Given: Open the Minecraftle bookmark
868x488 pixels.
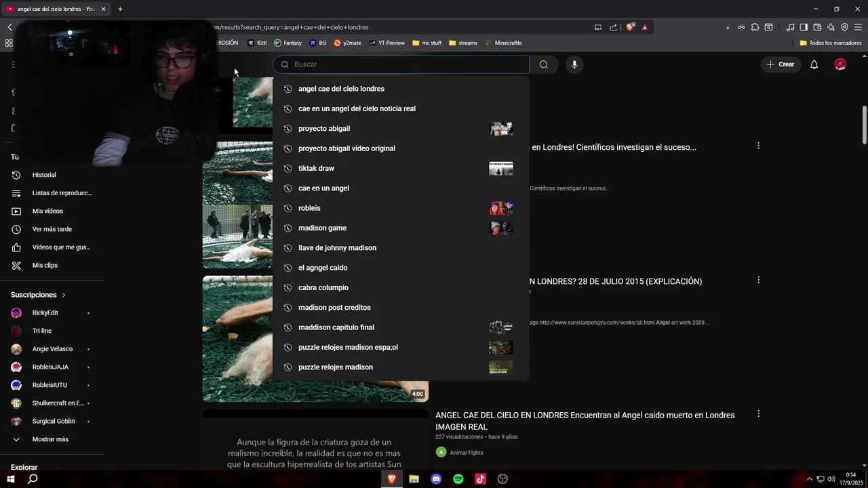Looking at the screenshot, I should pyautogui.click(x=503, y=43).
